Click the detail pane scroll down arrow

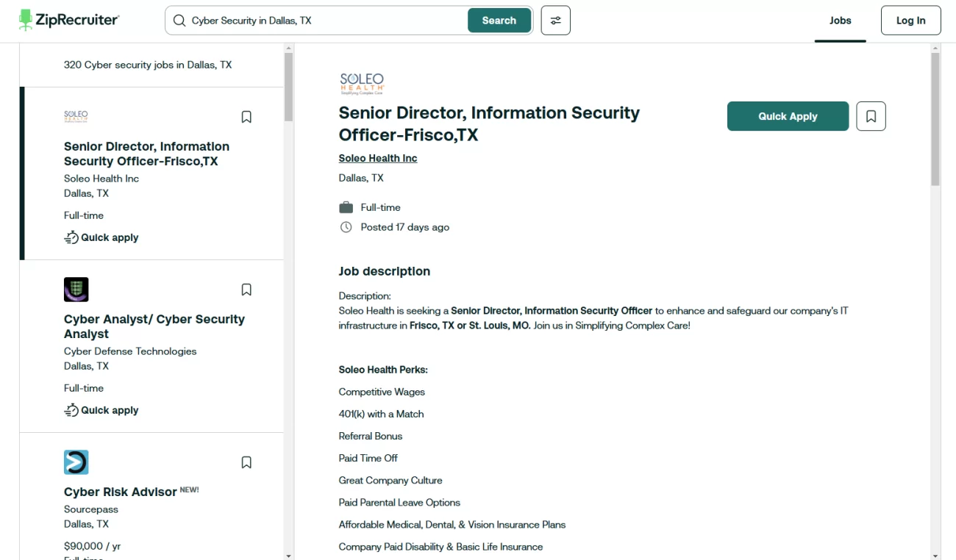[x=935, y=556]
